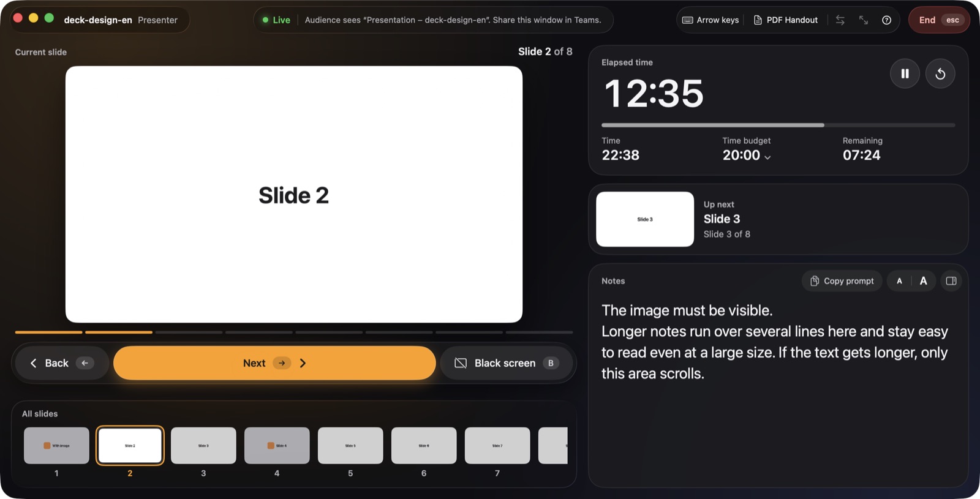This screenshot has height=499, width=980.
Task: Click the current slide preview area
Action: click(294, 194)
